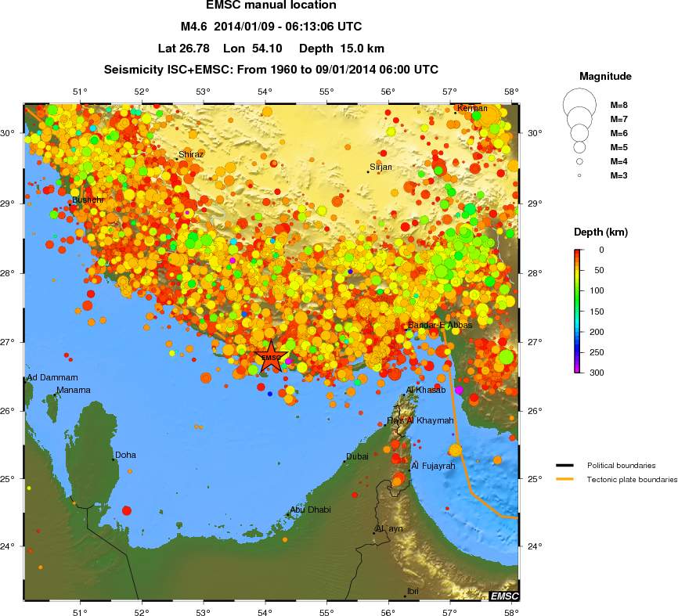Click the Bushehr city label

(x=88, y=200)
